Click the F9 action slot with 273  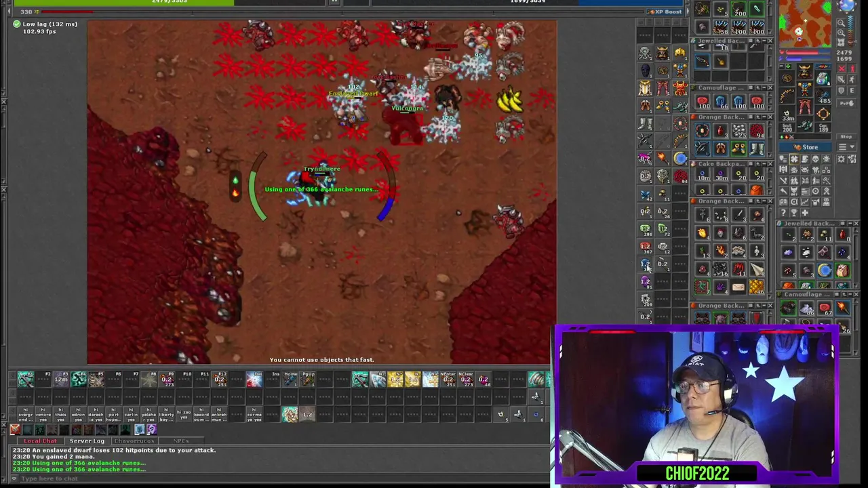pos(167,379)
